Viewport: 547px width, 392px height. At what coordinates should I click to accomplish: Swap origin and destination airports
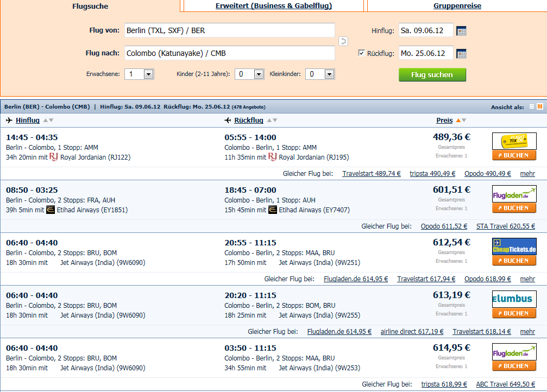[343, 41]
